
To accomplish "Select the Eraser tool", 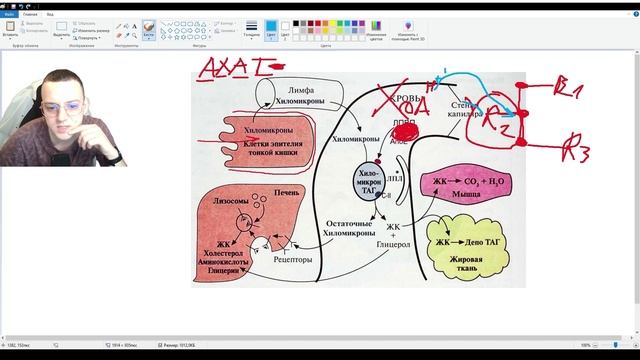I will [118, 36].
